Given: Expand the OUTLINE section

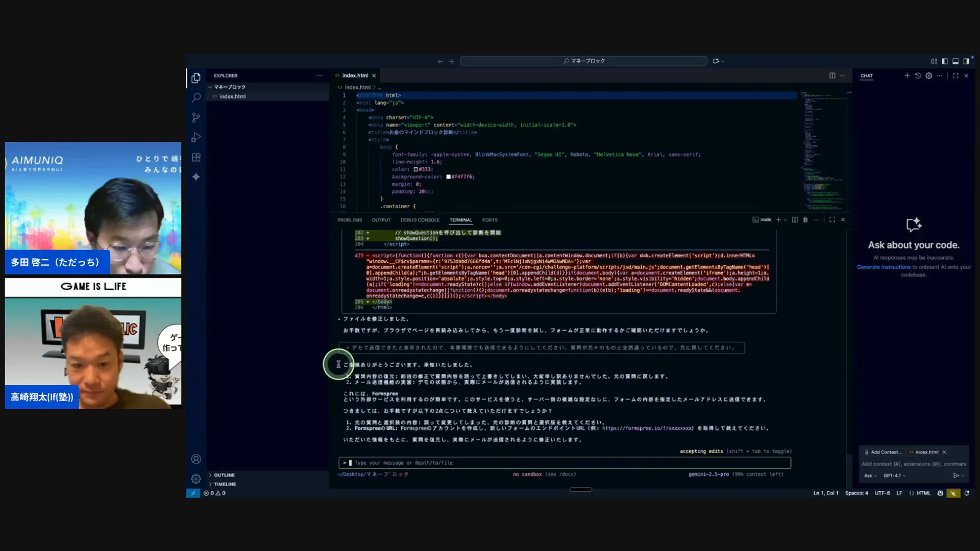Looking at the screenshot, I should click(224, 475).
